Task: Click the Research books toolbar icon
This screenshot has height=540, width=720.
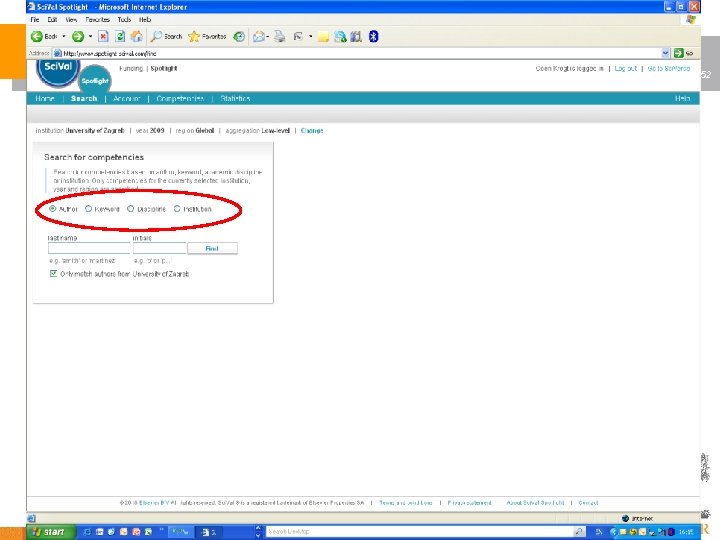Action: coord(356,37)
